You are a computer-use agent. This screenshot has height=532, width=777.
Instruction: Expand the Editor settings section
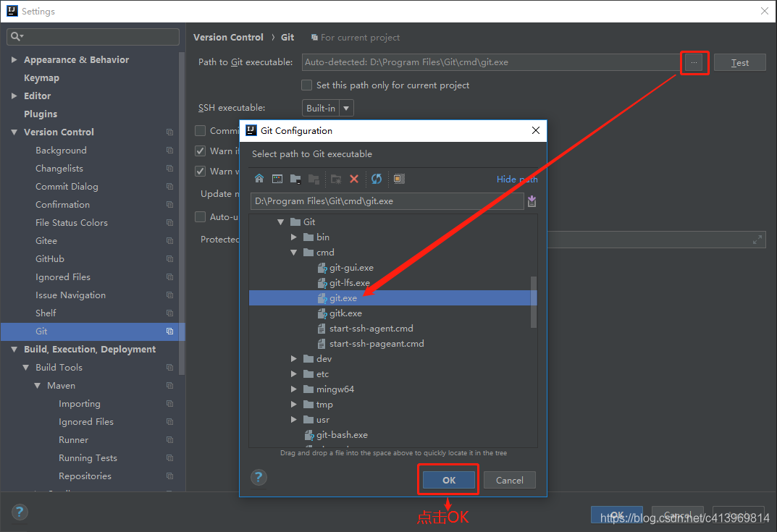pos(14,96)
